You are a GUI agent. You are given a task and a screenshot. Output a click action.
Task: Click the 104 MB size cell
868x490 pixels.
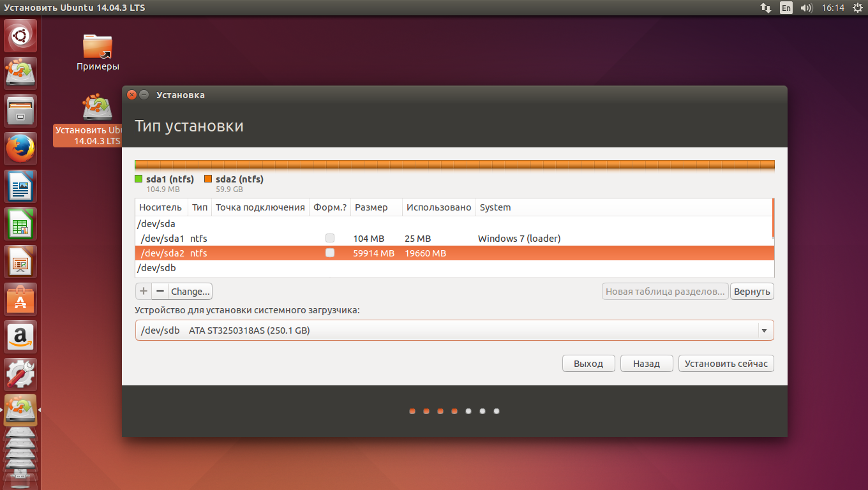[x=368, y=239]
